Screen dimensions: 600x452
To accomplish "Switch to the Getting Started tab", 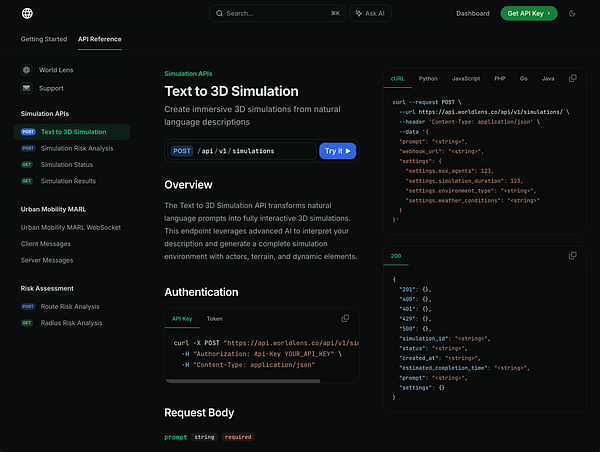I will [44, 39].
